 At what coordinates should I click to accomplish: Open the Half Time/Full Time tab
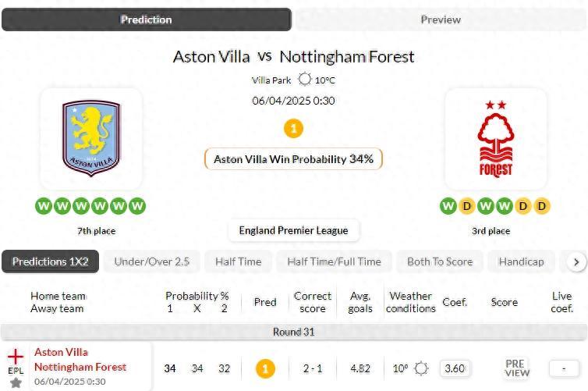[x=334, y=261]
